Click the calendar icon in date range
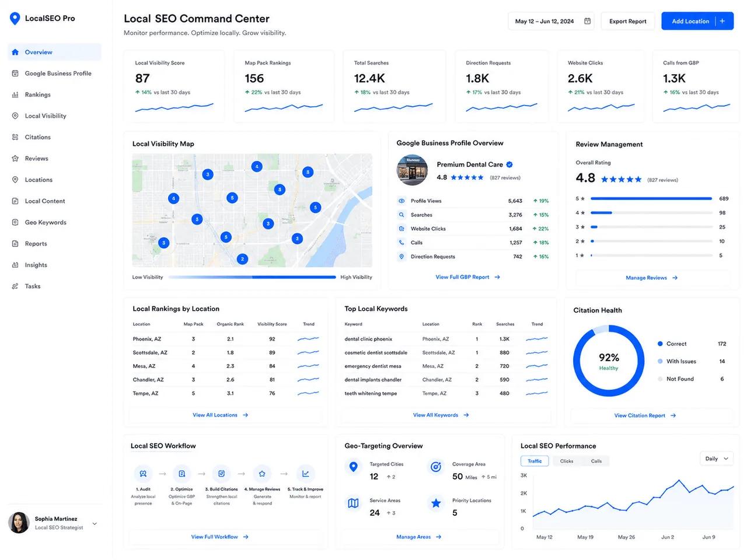The image size is (747, 560). (x=588, y=21)
